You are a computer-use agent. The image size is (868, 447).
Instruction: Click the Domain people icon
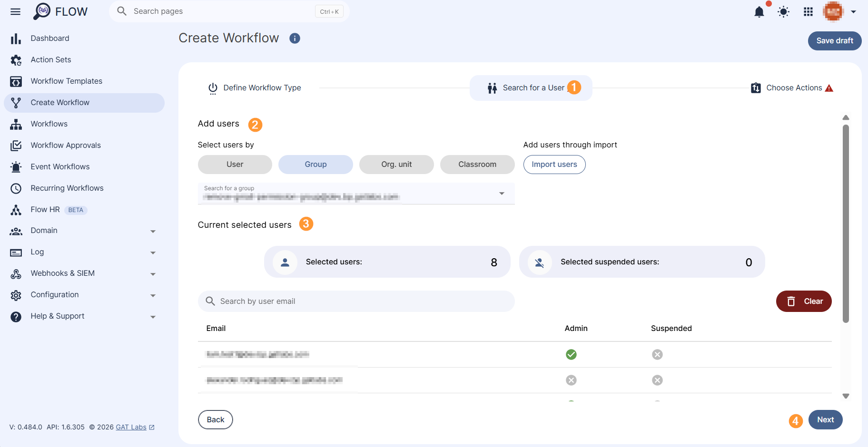click(16, 231)
